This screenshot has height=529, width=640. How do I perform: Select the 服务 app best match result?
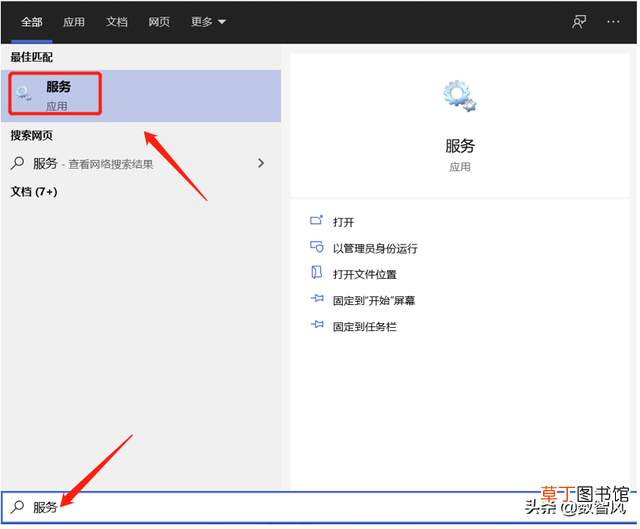click(x=141, y=96)
